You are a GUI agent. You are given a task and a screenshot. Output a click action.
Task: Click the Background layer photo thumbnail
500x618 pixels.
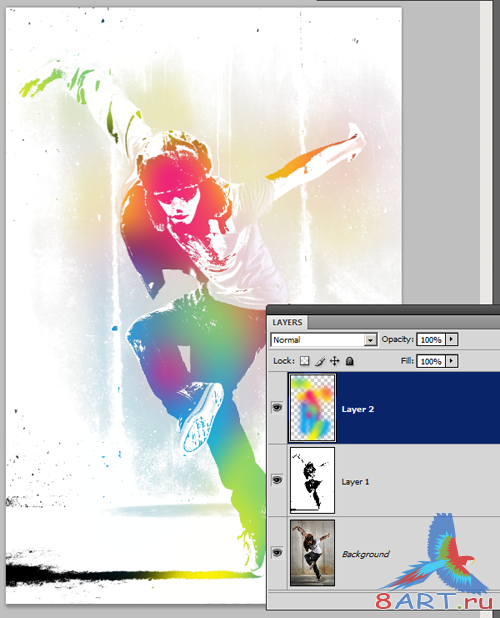pos(312,553)
